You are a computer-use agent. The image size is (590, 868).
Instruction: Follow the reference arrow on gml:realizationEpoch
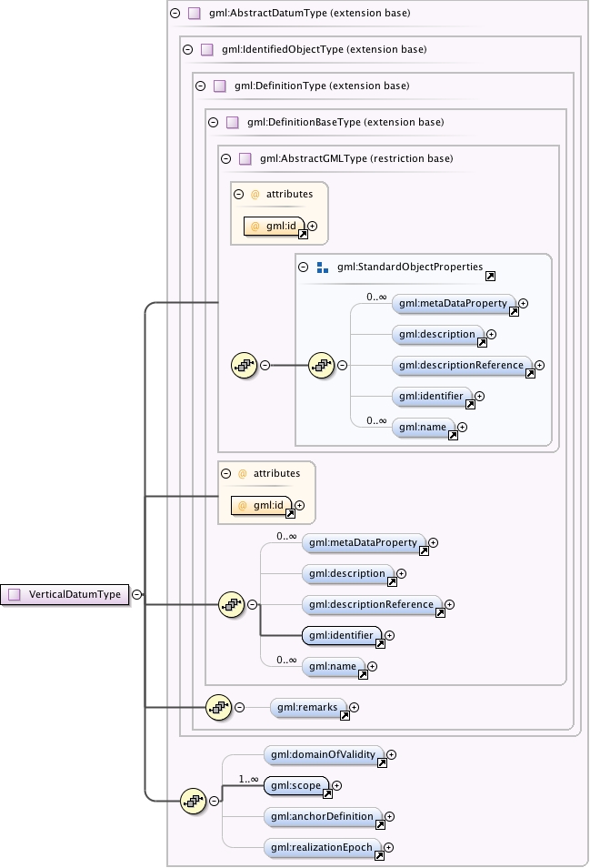(x=379, y=856)
